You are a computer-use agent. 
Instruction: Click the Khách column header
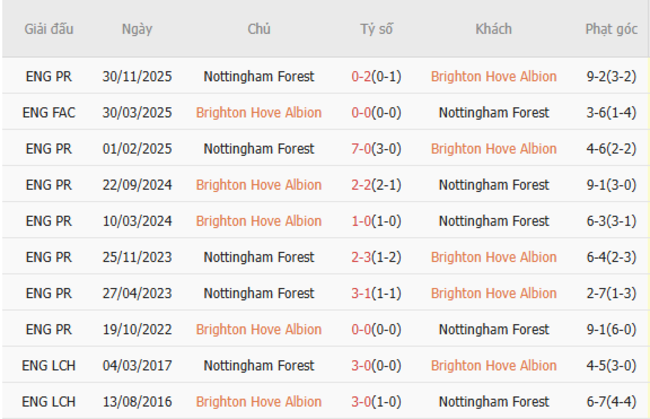(493, 29)
